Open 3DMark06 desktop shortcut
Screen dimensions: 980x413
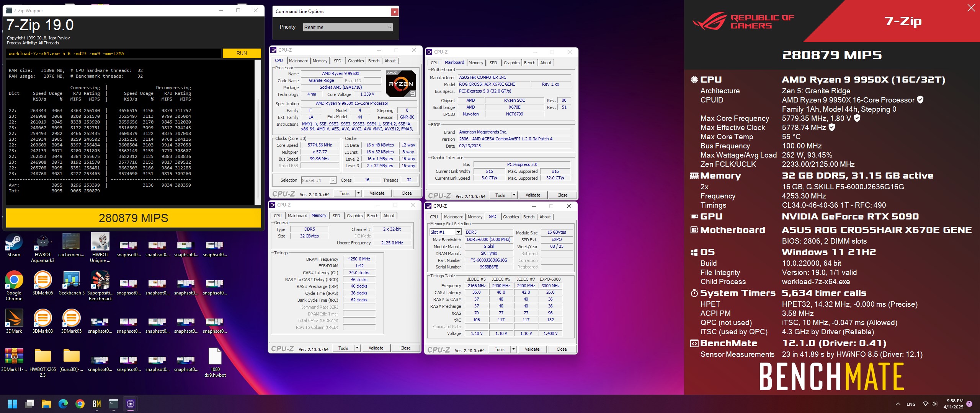pos(42,283)
